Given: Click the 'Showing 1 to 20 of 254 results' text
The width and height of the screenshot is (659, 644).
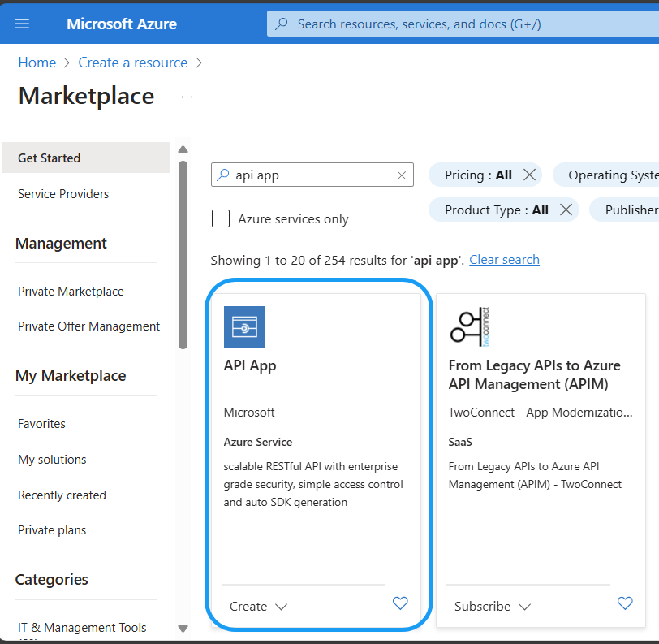Looking at the screenshot, I should point(337,261).
